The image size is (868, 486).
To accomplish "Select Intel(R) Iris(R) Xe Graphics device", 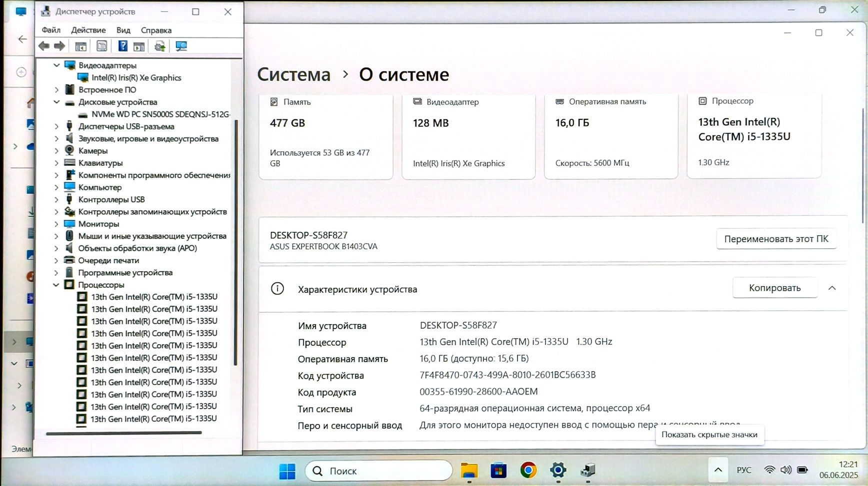I will [136, 77].
